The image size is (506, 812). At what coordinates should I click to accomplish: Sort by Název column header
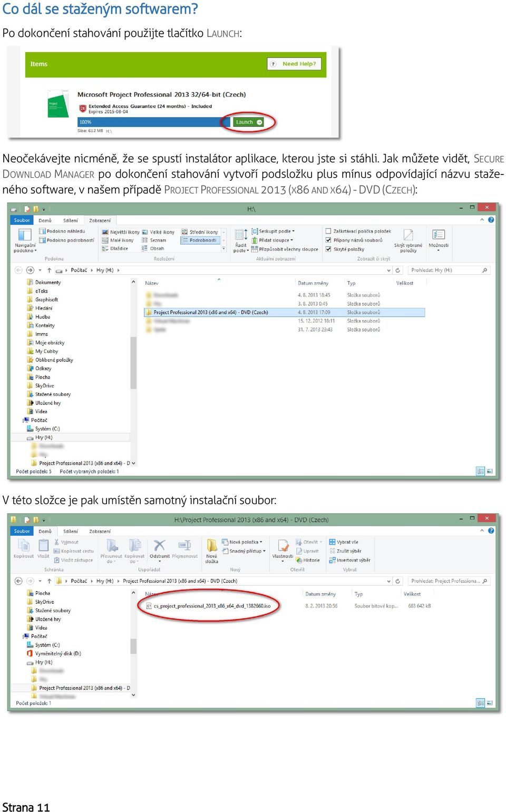tap(152, 283)
